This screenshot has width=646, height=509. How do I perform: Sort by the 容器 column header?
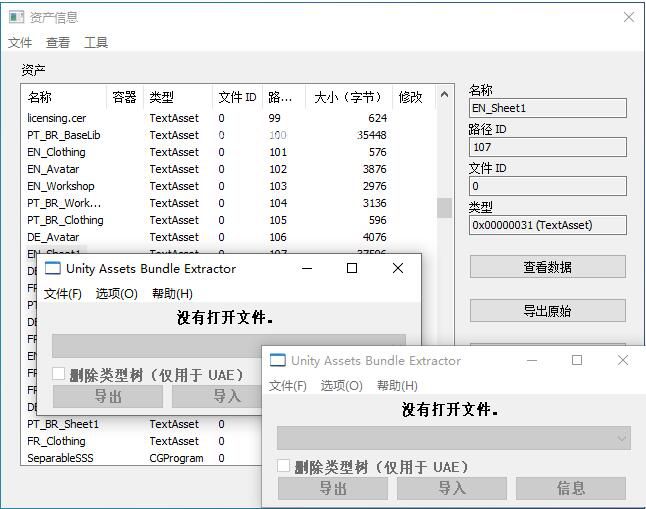(125, 97)
